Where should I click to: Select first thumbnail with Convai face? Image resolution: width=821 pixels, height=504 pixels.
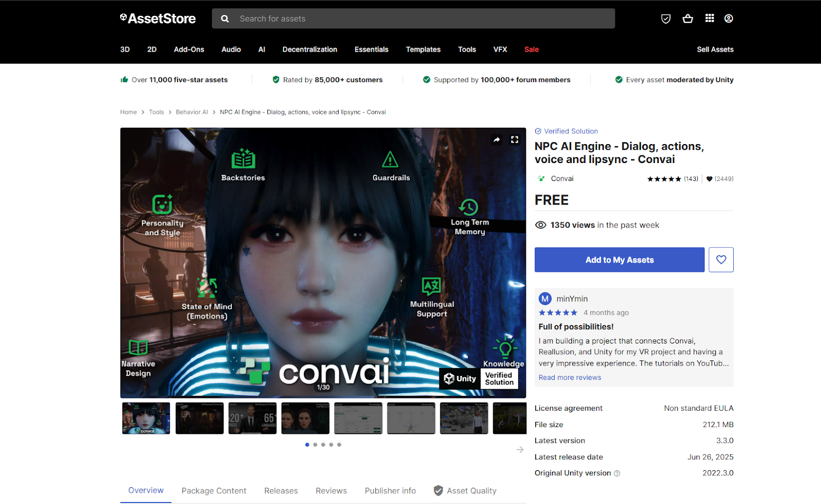(x=146, y=418)
